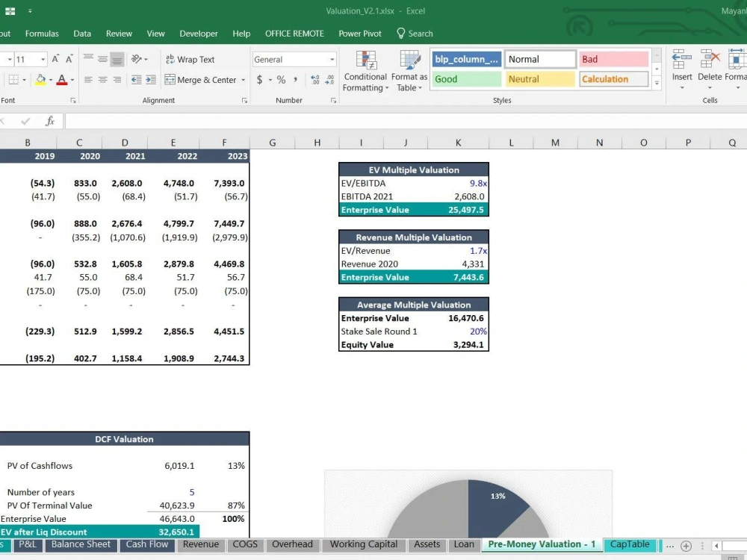Toggle middle vertical alignment

point(103,57)
